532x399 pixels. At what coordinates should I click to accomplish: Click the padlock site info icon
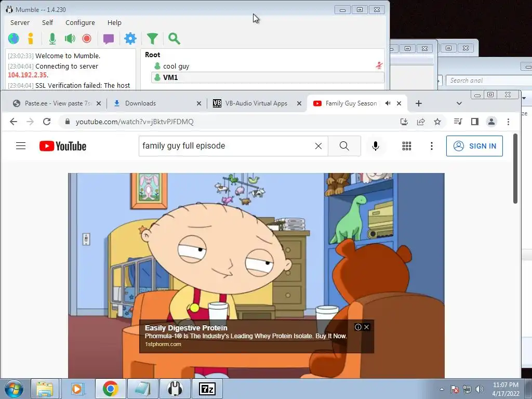(67, 122)
